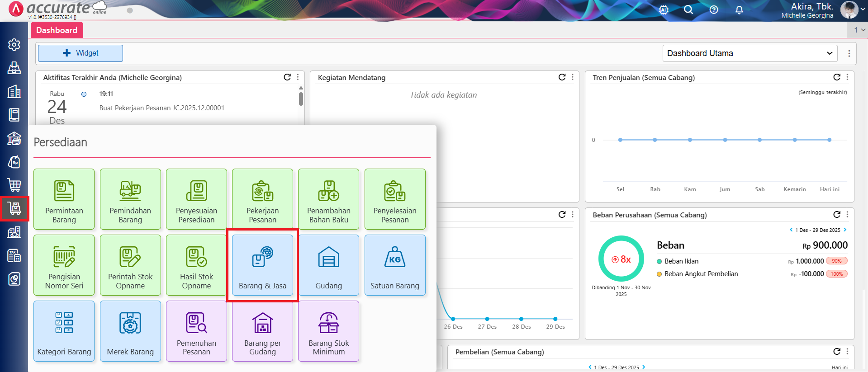Open the search magnifier icon
The image size is (868, 372).
click(x=688, y=10)
